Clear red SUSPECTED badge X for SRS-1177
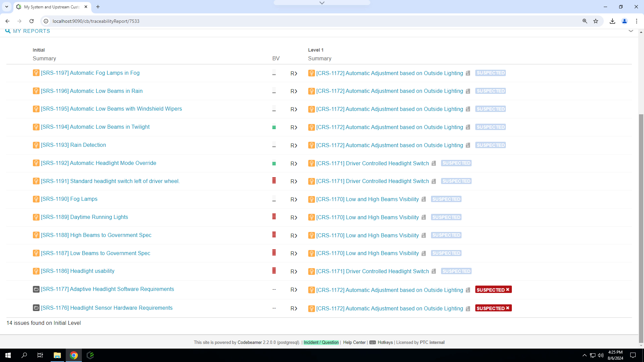 (x=507, y=290)
